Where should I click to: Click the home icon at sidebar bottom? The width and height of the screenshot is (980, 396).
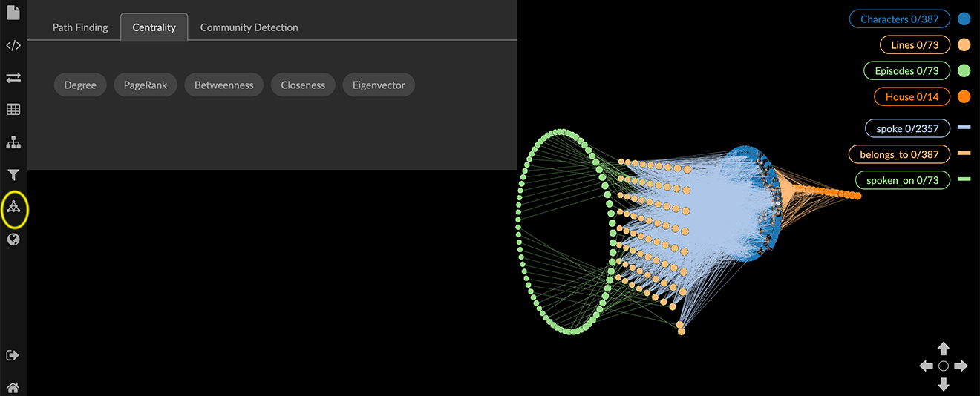(x=13, y=386)
